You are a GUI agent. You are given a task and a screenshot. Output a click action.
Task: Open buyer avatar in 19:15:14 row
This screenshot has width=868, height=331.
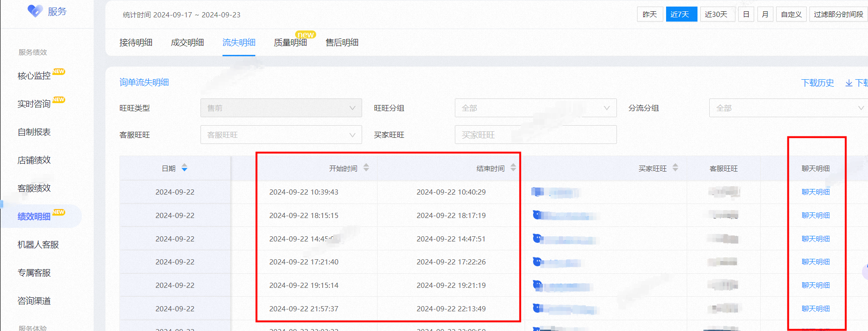coord(537,285)
